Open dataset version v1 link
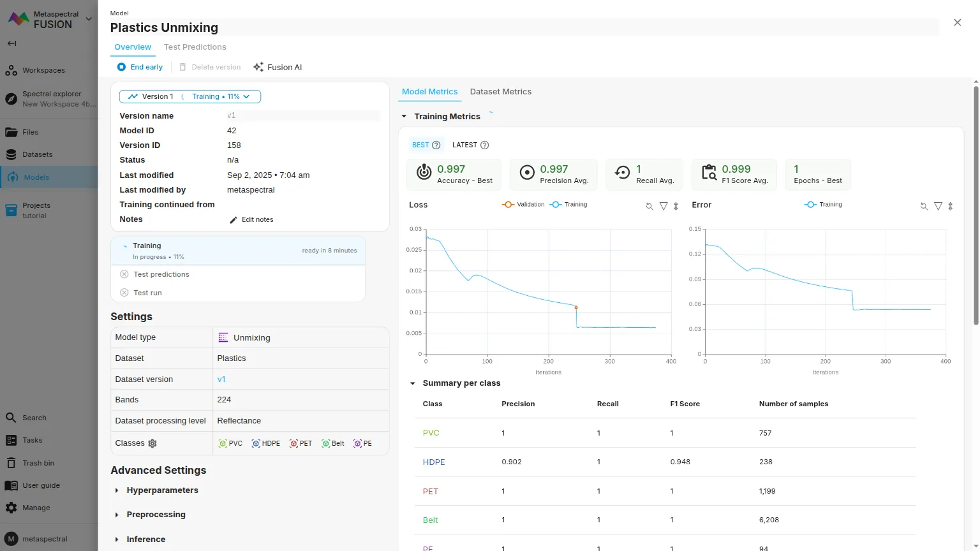980x551 pixels. click(221, 379)
